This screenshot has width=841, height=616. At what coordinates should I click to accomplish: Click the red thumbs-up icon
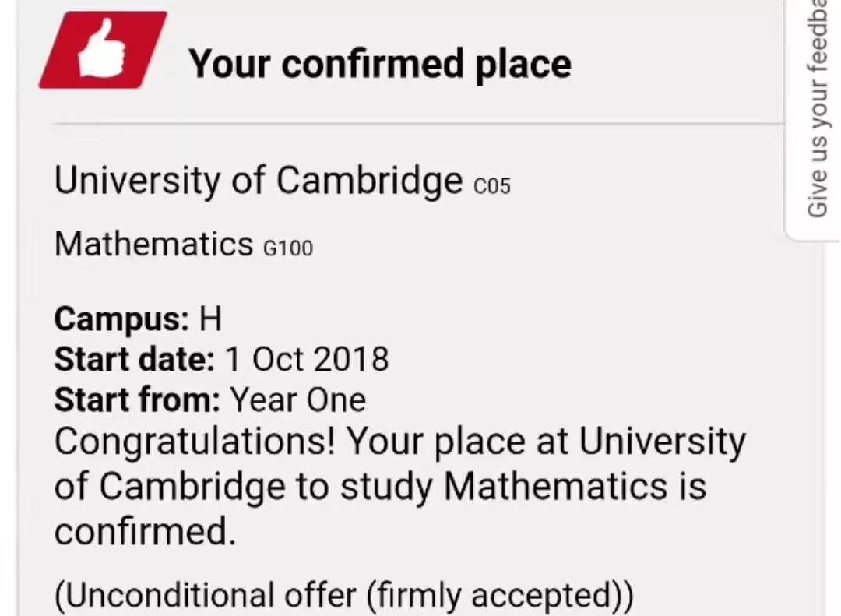click(x=103, y=50)
